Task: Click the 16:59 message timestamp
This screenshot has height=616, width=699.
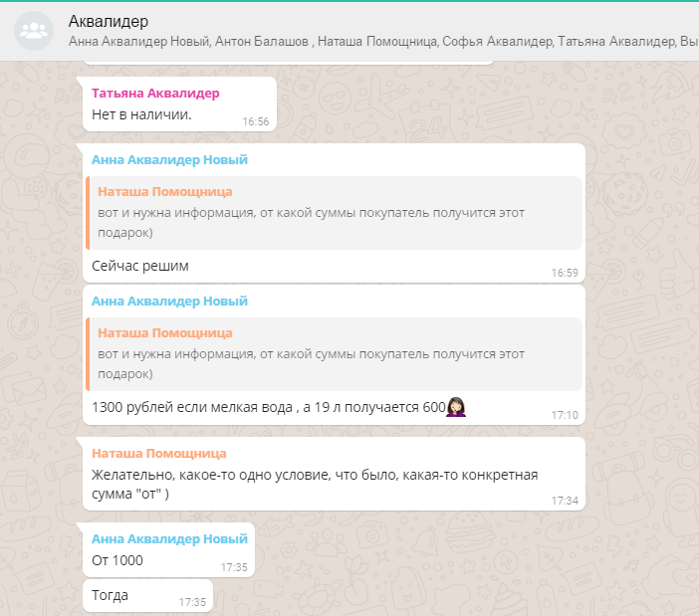Action: tap(565, 273)
